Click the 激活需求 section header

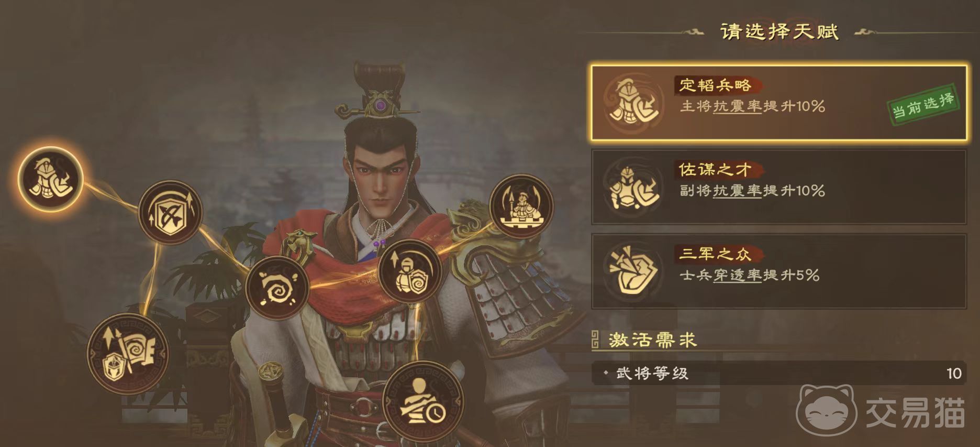(652, 341)
